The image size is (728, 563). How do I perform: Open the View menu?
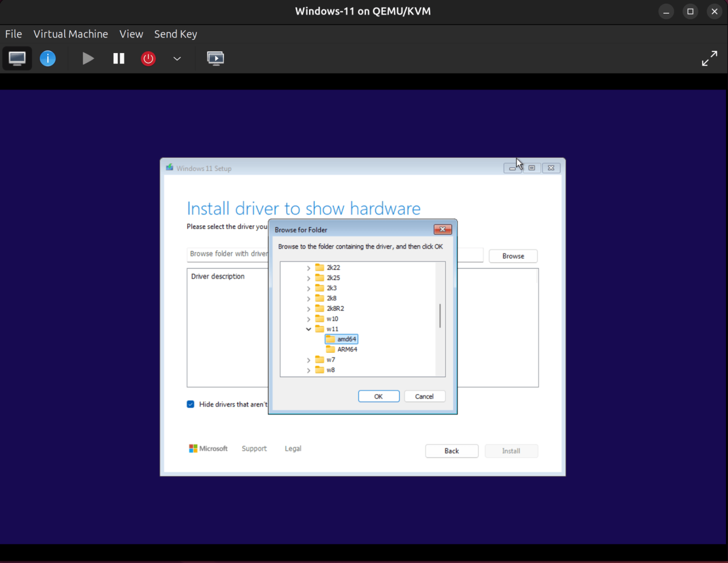[x=131, y=34]
